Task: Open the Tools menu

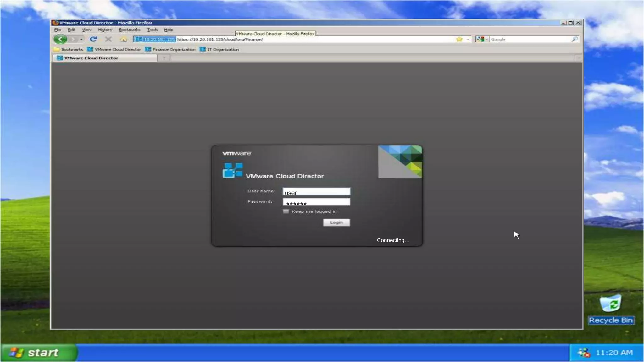Action: [152, 30]
